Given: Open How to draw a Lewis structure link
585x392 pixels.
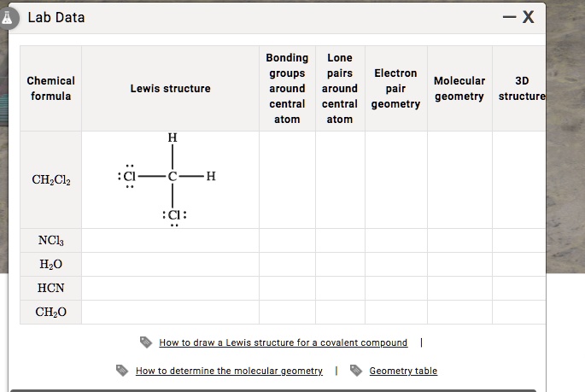Looking at the screenshot, I should 284,342.
